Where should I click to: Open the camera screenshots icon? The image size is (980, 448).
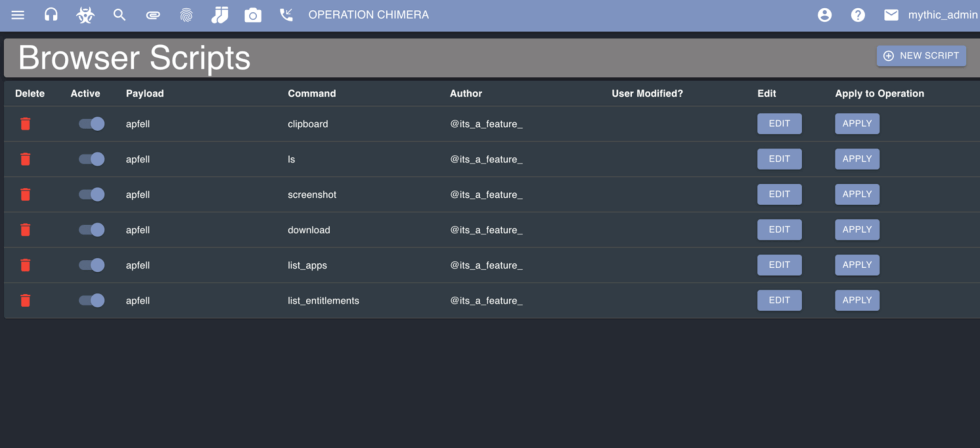[x=253, y=15]
